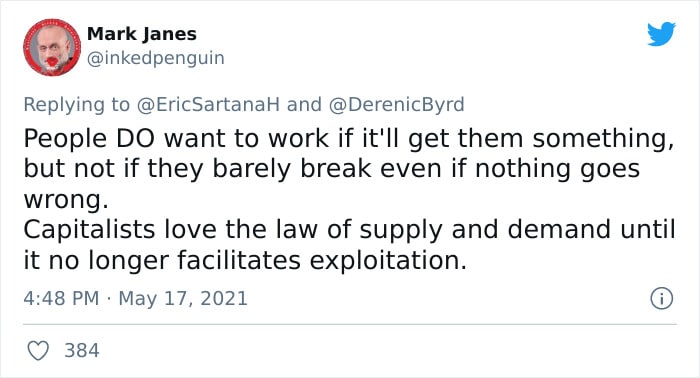Open the tweet info circle icon

661,299
